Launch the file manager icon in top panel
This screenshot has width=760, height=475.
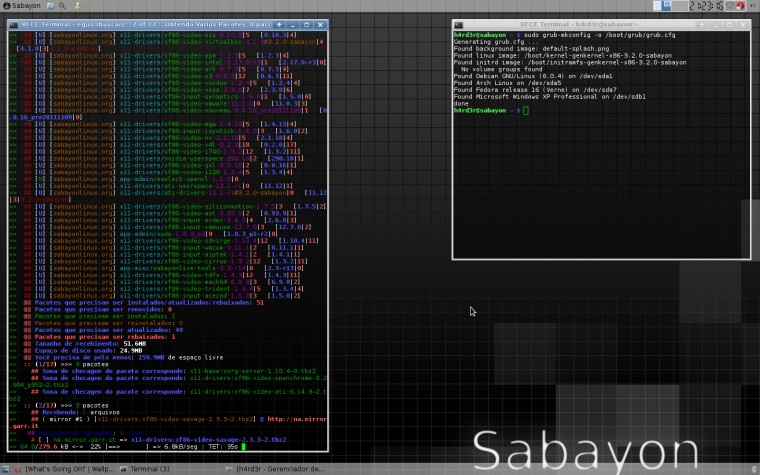pyautogui.click(x=50, y=6)
